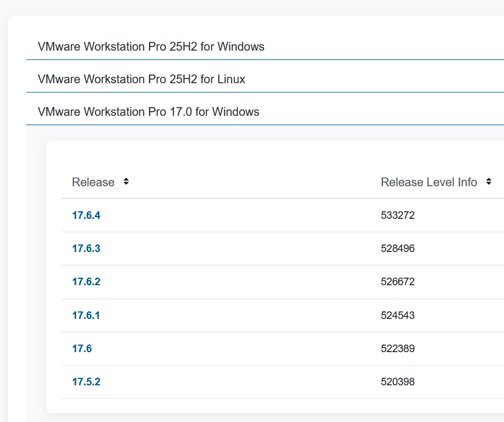504x422 pixels.
Task: Click build number 533272
Action: pos(397,215)
